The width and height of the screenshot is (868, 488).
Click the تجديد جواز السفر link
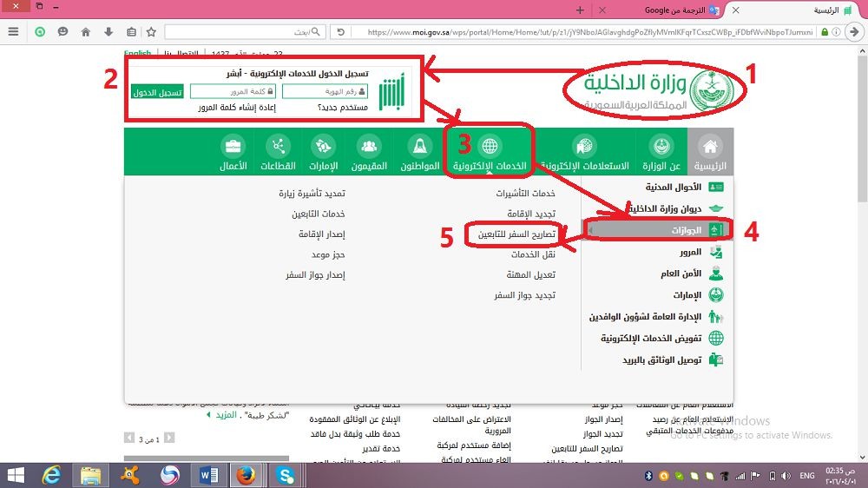point(525,296)
